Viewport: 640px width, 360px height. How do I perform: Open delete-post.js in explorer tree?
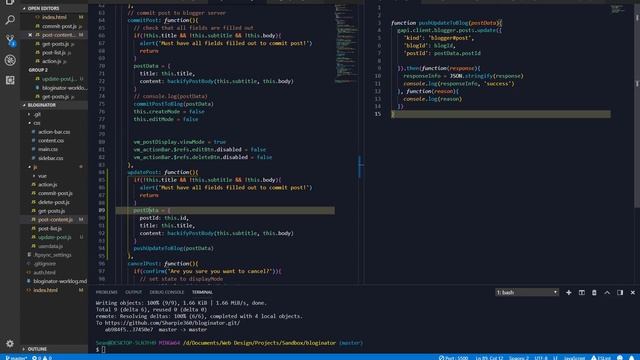(x=54, y=202)
